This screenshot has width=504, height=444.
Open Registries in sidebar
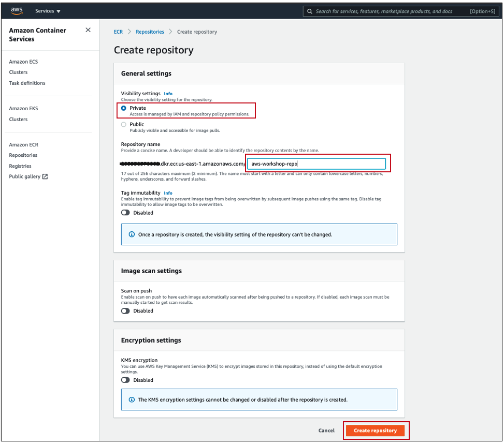(20, 166)
